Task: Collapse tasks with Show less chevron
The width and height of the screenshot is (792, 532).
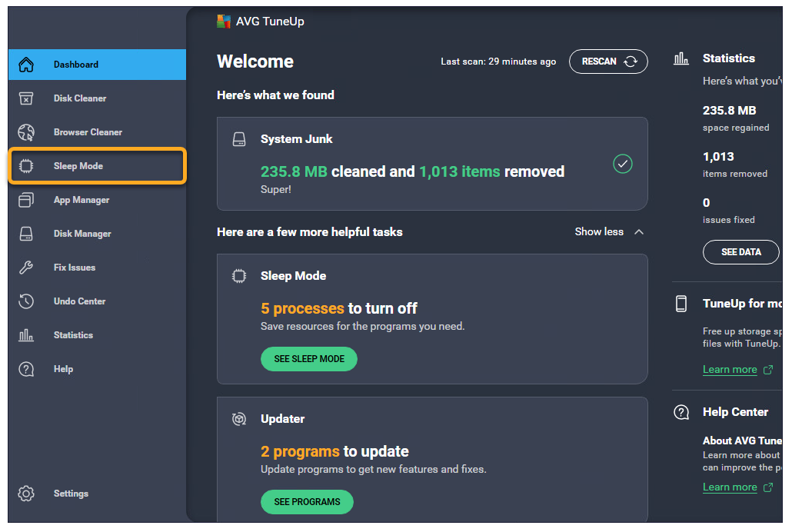Action: tap(638, 231)
